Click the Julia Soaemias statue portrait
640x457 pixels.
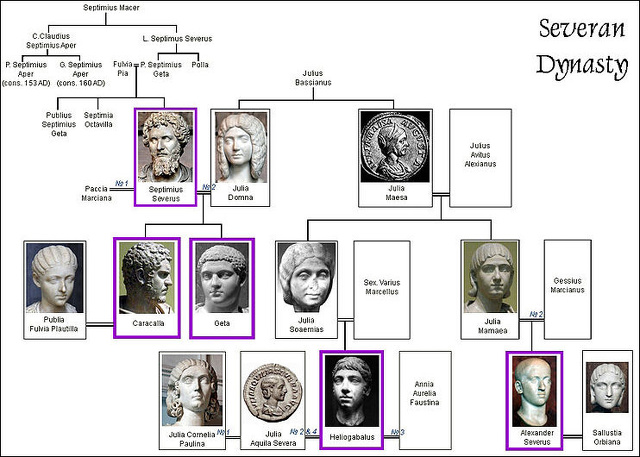[306, 278]
